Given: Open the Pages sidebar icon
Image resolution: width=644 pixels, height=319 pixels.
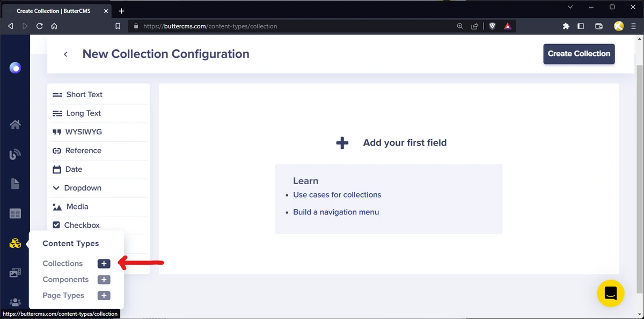Looking at the screenshot, I should [x=15, y=184].
